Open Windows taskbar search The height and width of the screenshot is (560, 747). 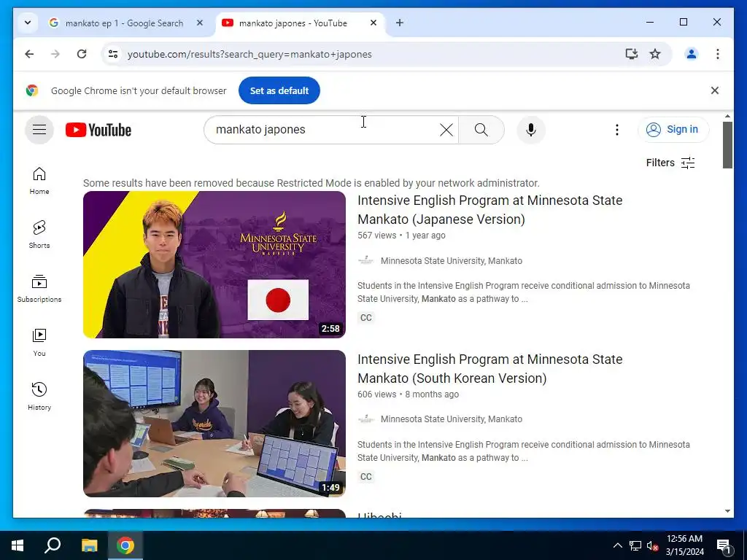click(x=53, y=545)
